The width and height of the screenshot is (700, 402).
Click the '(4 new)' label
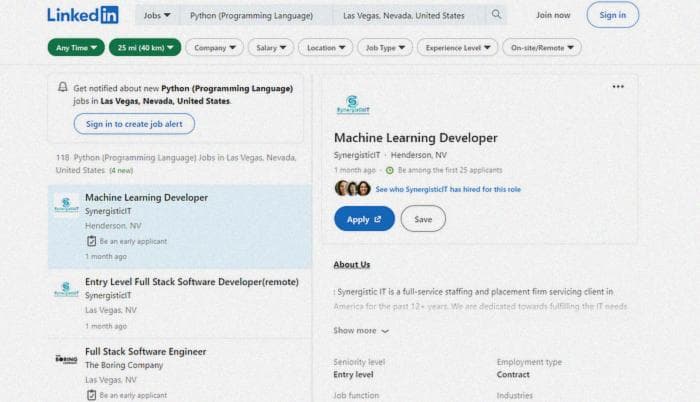(121, 170)
